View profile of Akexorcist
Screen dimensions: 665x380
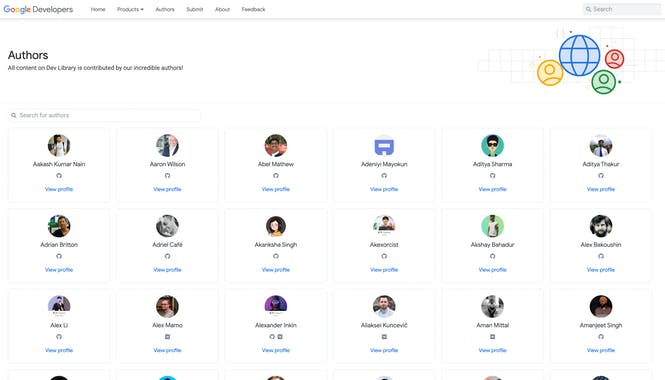(384, 270)
